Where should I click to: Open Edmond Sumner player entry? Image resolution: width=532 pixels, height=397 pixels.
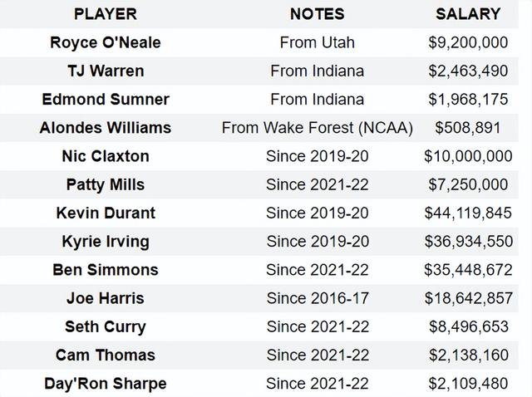[106, 100]
